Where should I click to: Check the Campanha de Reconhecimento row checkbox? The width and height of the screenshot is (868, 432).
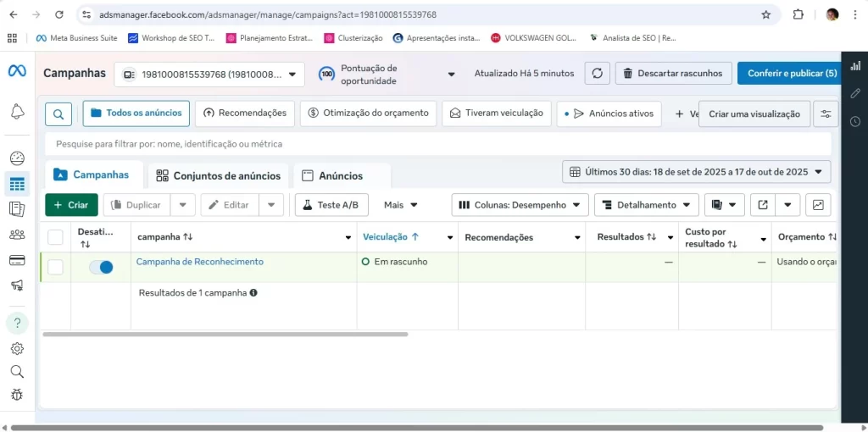pos(55,268)
